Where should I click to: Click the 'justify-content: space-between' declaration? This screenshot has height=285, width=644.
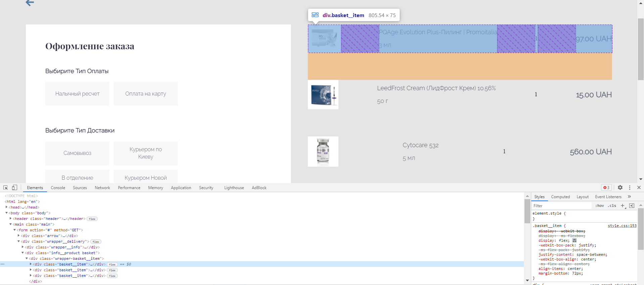(x=573, y=254)
